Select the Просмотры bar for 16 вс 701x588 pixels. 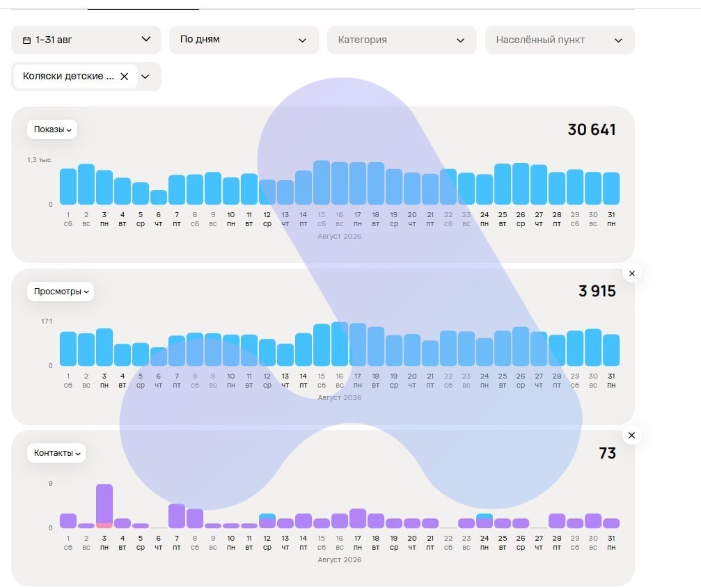coord(340,344)
